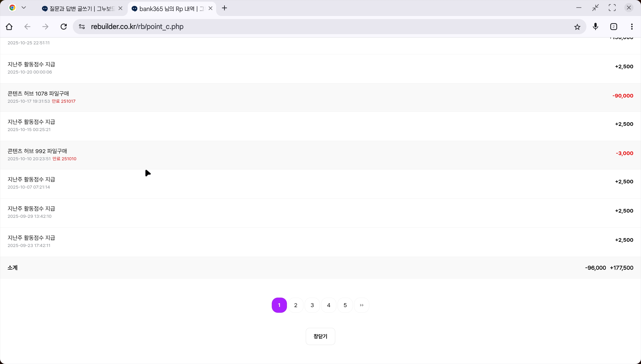Image resolution: width=641 pixels, height=364 pixels.
Task: Expand the Chrome profile dropdown chevron
Action: click(x=24, y=8)
